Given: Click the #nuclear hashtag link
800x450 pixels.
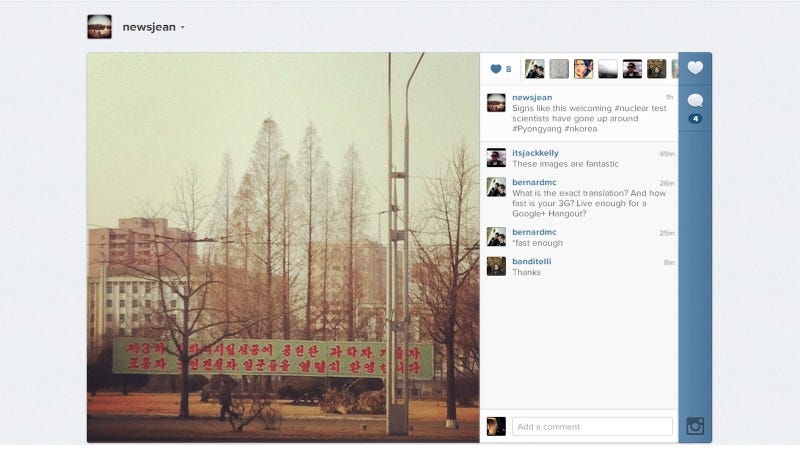Looking at the screenshot, I should click(631, 108).
